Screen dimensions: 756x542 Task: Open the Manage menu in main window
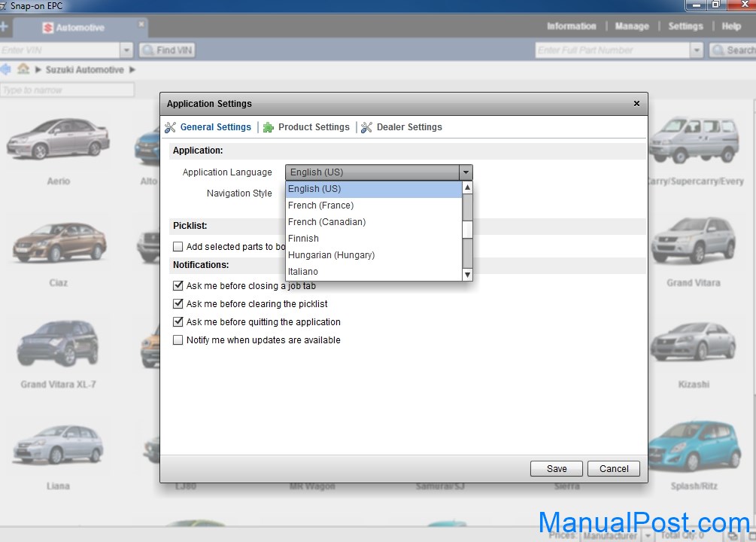pos(632,26)
